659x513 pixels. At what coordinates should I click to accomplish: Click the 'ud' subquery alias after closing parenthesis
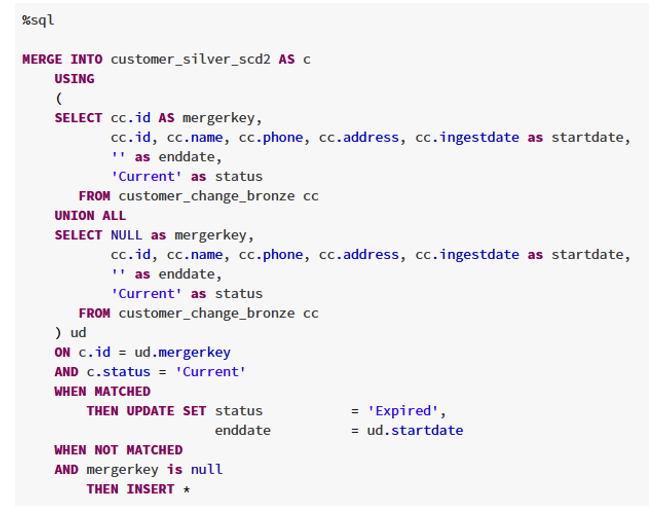click(x=78, y=333)
